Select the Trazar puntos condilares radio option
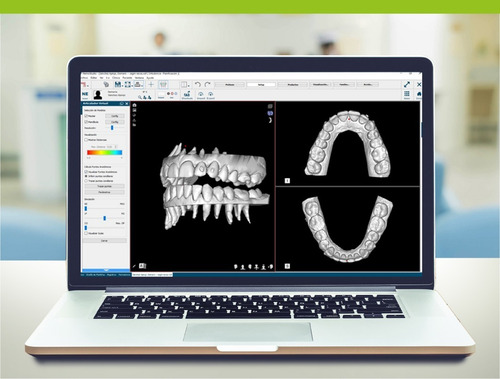The height and width of the screenshot is (379, 500). (86, 181)
